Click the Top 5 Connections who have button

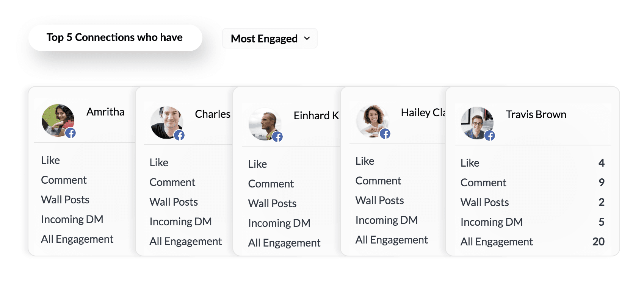click(x=115, y=37)
